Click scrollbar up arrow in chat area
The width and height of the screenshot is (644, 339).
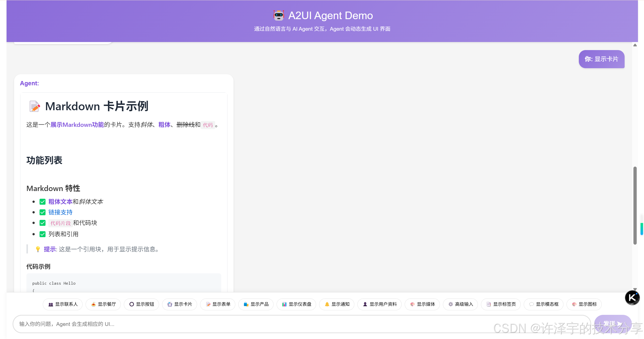click(635, 45)
